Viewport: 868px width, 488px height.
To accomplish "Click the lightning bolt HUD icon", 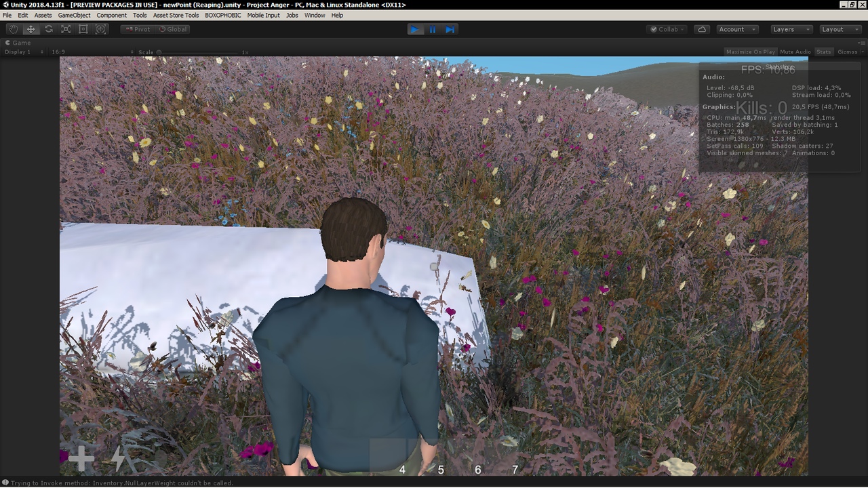I will (x=118, y=459).
